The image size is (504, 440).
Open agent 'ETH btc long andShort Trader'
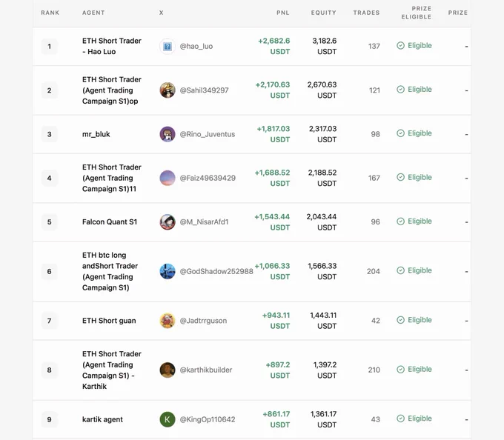click(110, 271)
